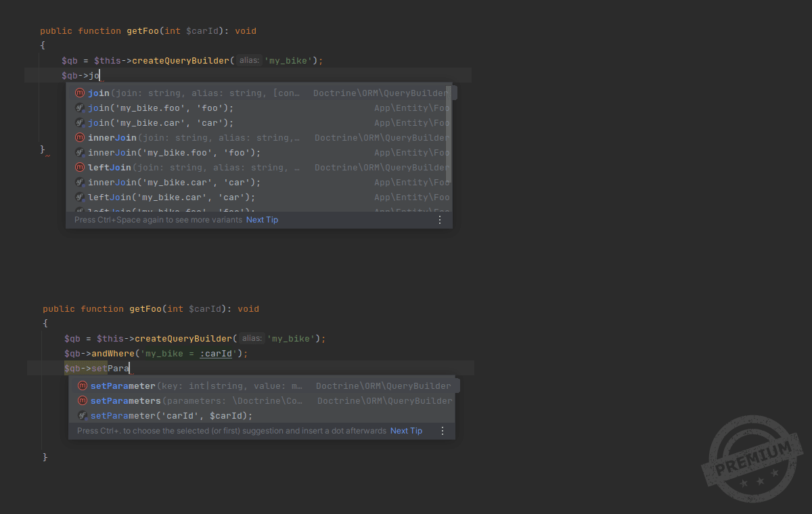This screenshot has height=514, width=812.
Task: Click the red method icon beside setParameter signature
Action: point(83,386)
